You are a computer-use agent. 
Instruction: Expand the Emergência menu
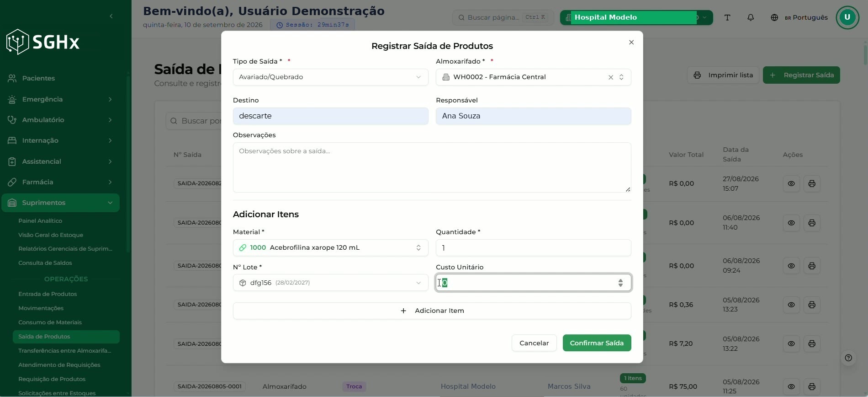60,99
